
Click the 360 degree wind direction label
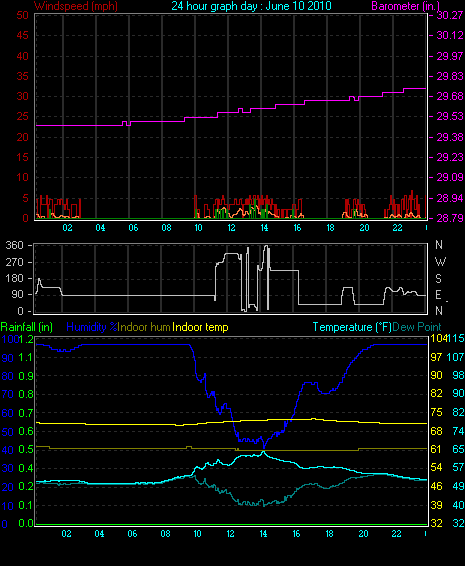click(x=14, y=245)
